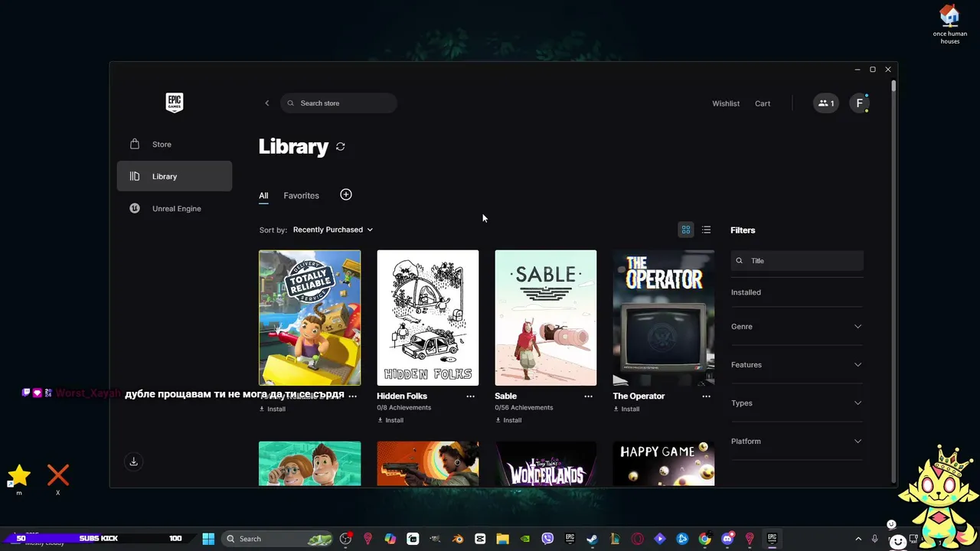Viewport: 980px width, 551px height.
Task: Select Library in the sidebar
Action: coord(175,176)
